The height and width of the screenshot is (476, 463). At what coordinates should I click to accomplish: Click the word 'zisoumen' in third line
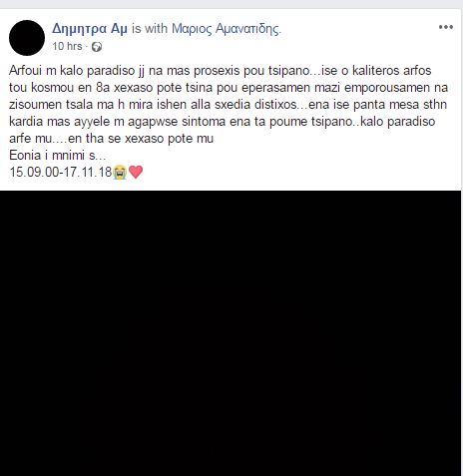(36, 105)
